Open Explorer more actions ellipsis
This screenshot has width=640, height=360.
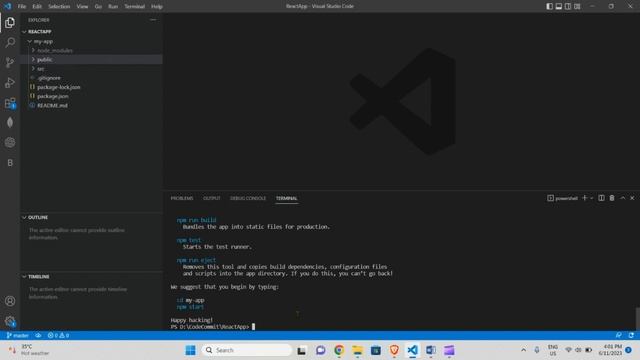tap(153, 20)
